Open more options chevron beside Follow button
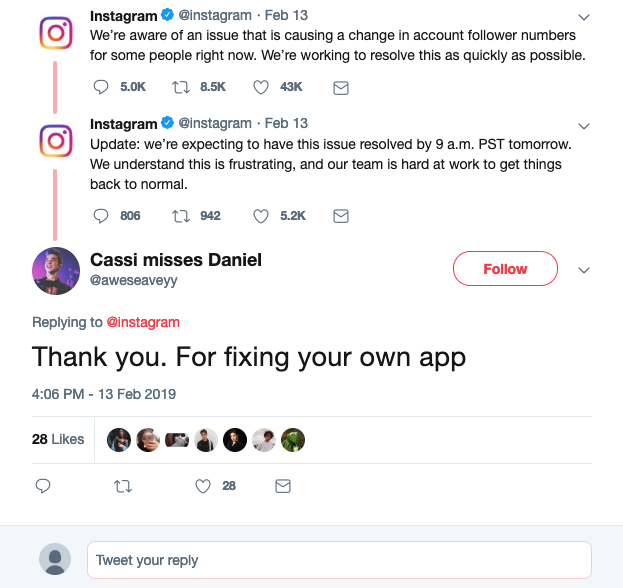623x588 pixels. coord(585,270)
